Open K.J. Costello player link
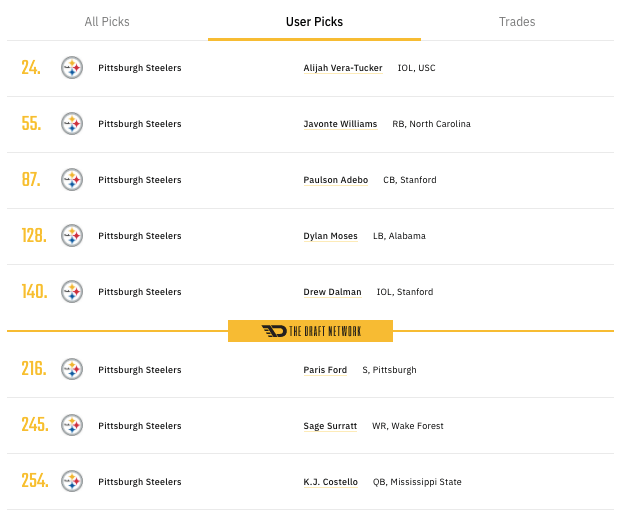The width and height of the screenshot is (632, 520). click(x=331, y=482)
